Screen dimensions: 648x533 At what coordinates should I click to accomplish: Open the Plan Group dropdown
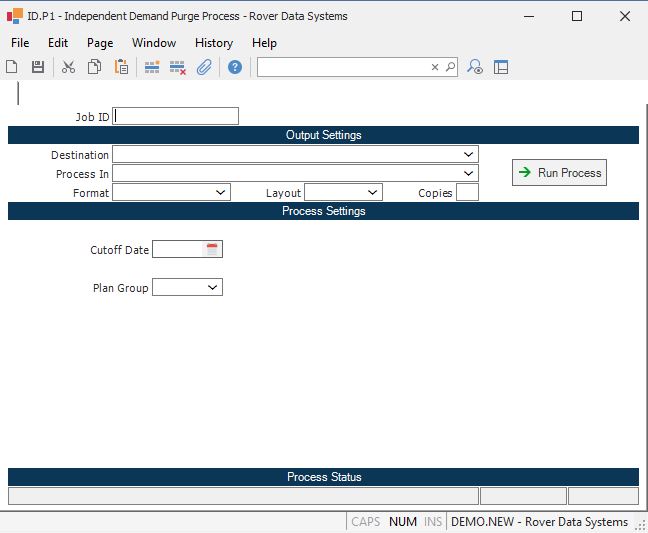(213, 288)
